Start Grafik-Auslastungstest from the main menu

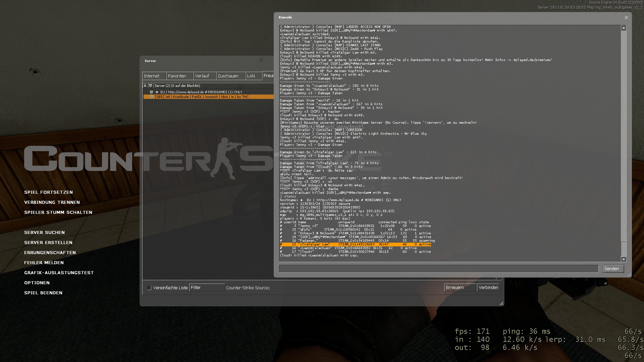click(59, 273)
